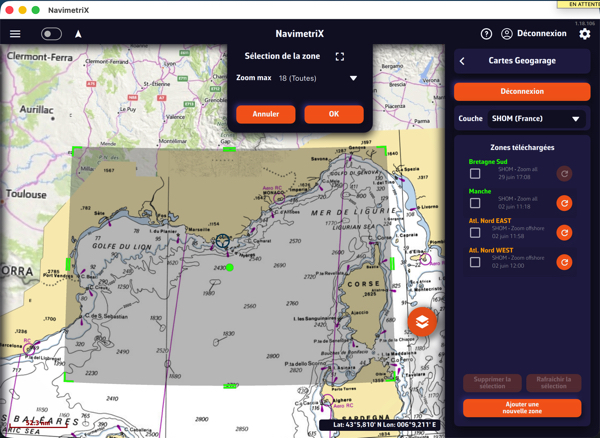Click the fullscreen zone selection icon
The height and width of the screenshot is (438, 600).
click(x=339, y=57)
